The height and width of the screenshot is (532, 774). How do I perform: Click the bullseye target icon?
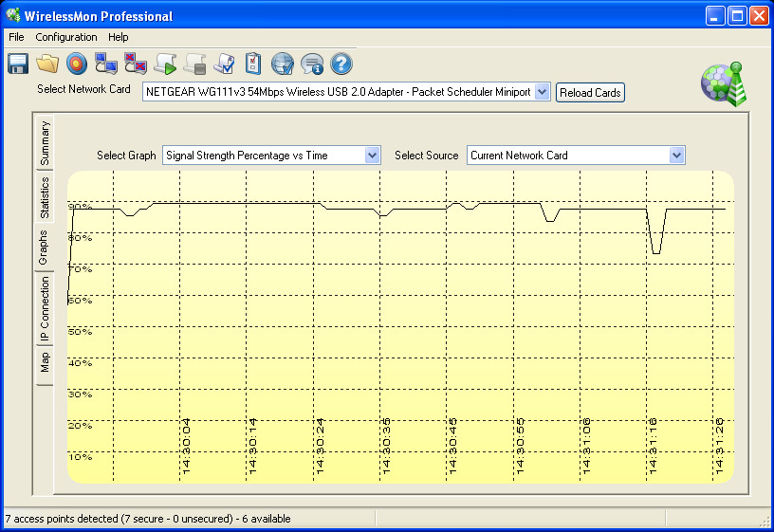point(77,64)
